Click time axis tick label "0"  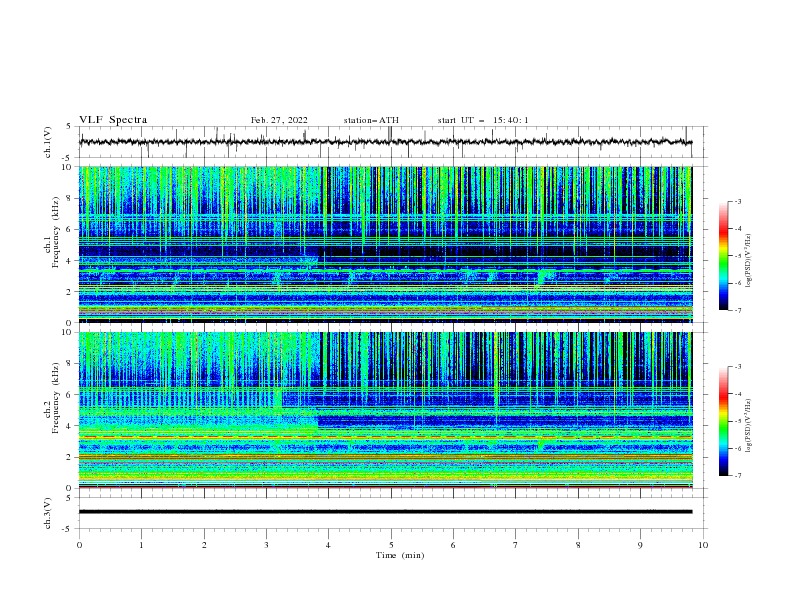[79, 545]
